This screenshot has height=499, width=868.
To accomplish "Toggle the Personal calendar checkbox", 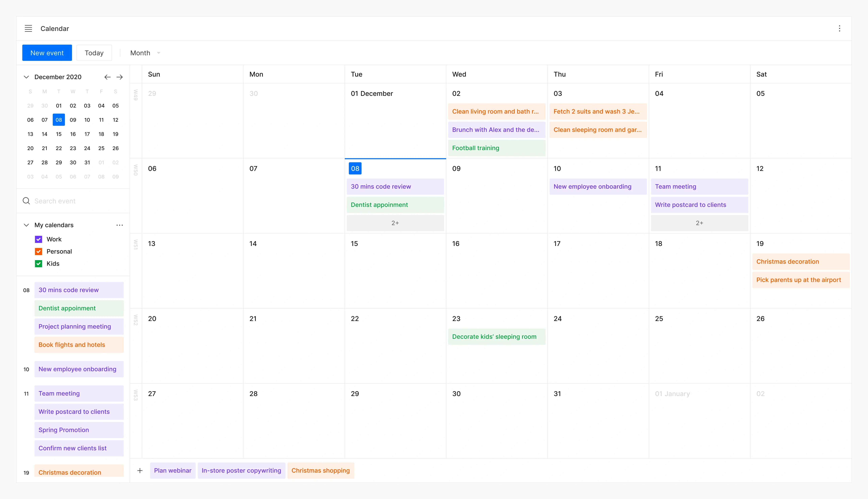I will (x=39, y=252).
